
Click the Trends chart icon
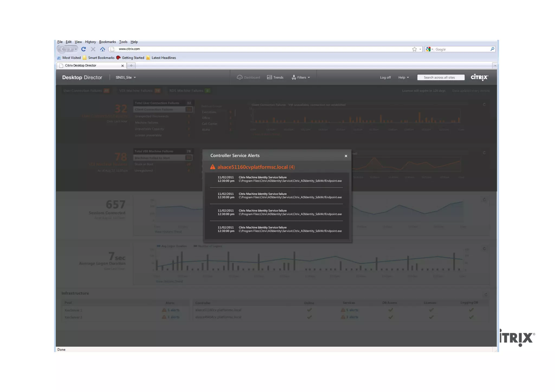[269, 77]
